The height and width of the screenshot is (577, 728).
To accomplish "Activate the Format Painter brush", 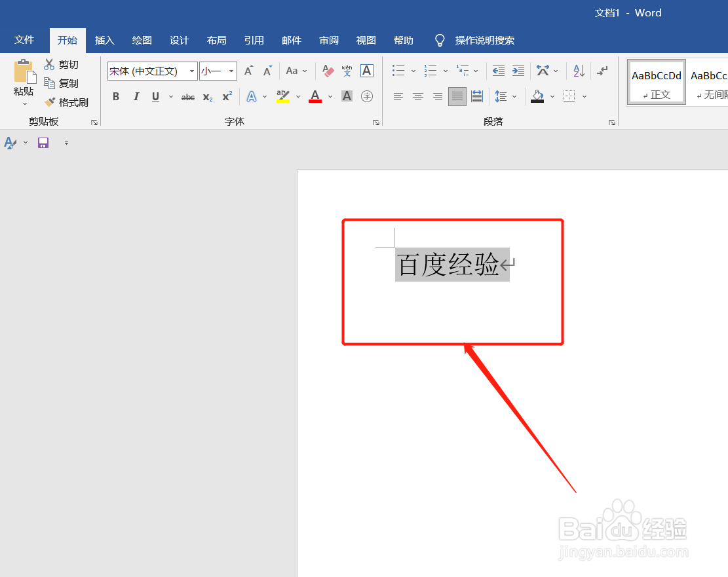I will click(66, 102).
